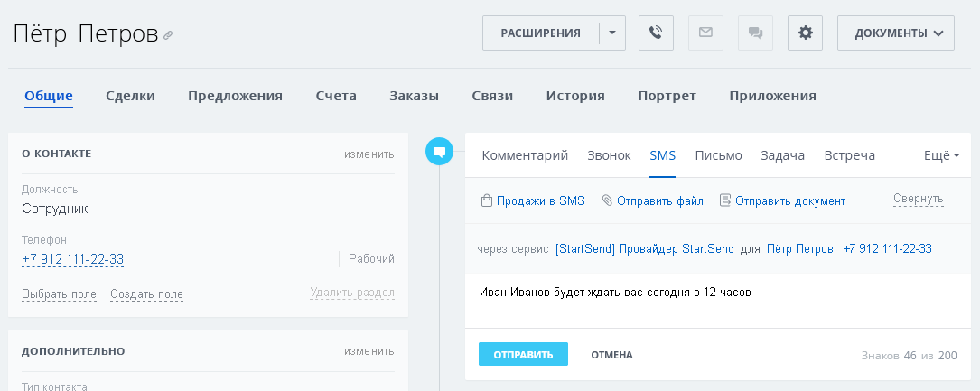Expand the Ещё menu in activity tabs
The height and width of the screenshot is (391, 980).
pos(941,155)
